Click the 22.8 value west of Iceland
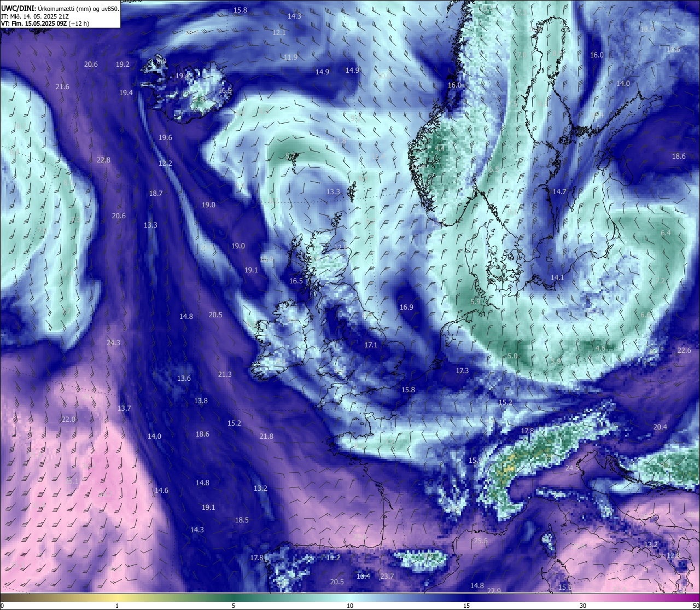Screen dimensions: 700x610 [x=103, y=160]
